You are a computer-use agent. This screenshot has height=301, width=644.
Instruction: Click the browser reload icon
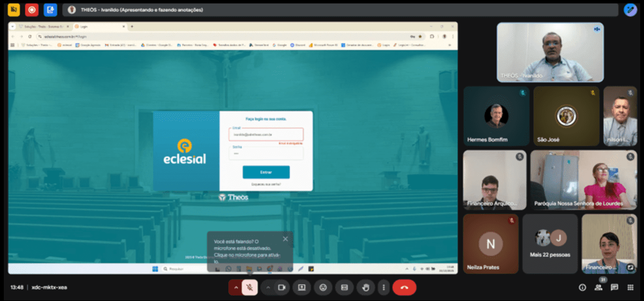click(30, 36)
